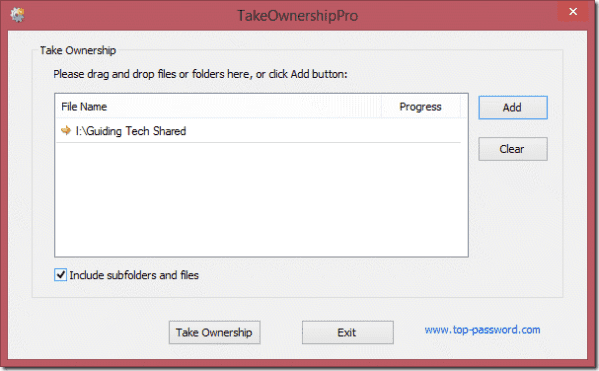Click the File Name column header
599x371 pixels.
pyautogui.click(x=219, y=107)
